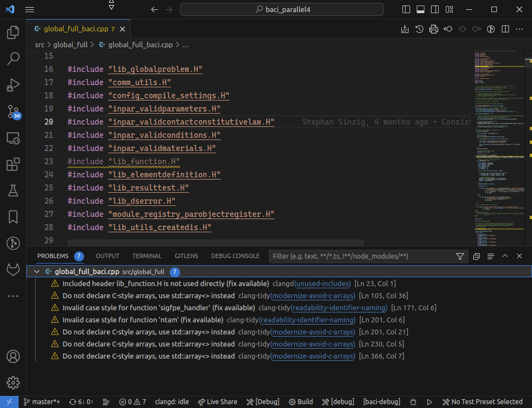Open the Explorer view in activity bar
This screenshot has height=408, width=532.
13,32
